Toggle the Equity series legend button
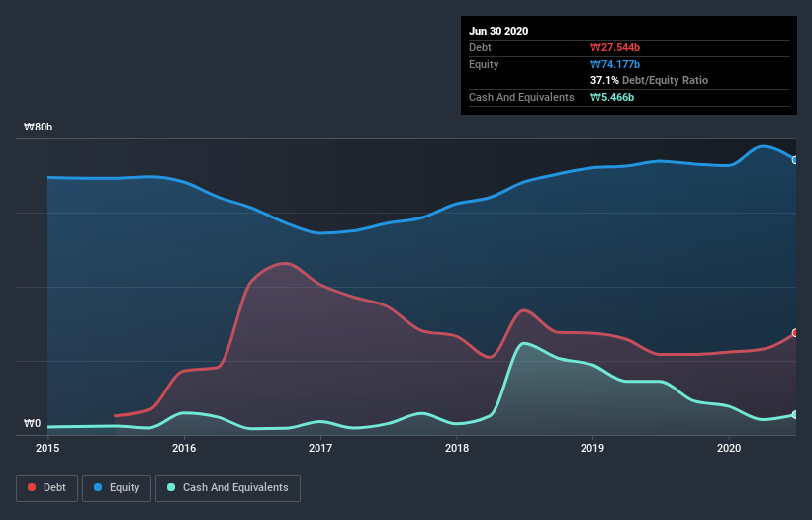 coord(117,488)
